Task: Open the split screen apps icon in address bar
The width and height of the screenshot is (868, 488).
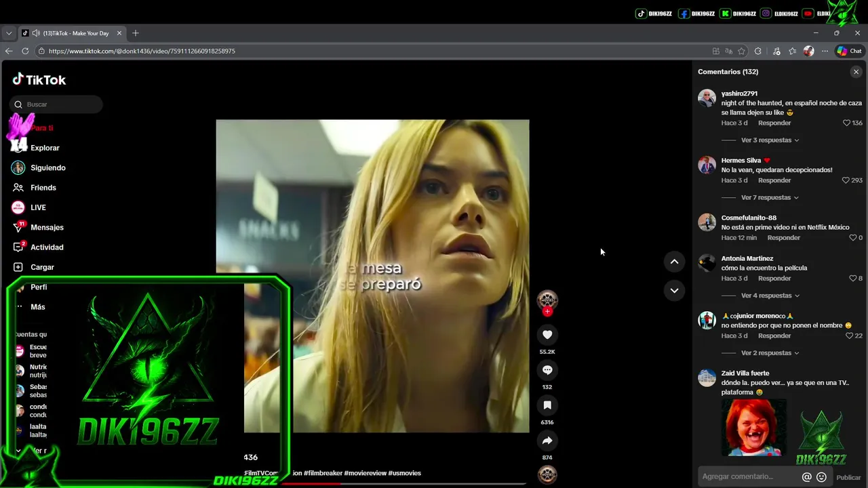Action: click(716, 51)
